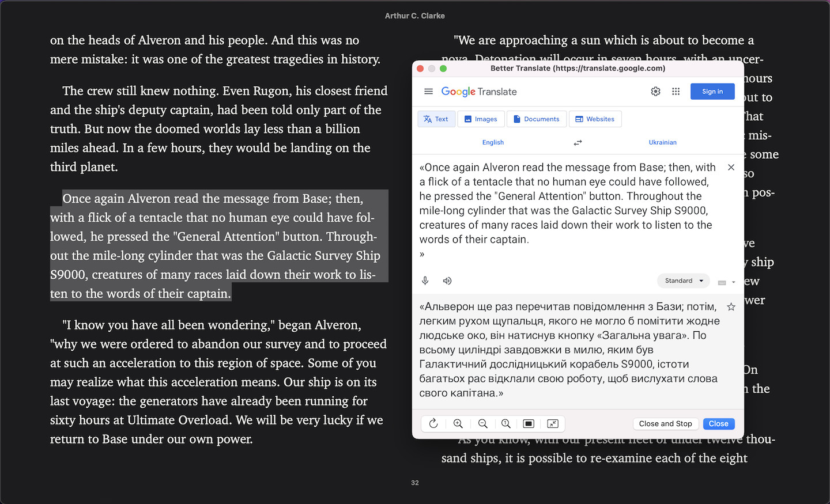830x504 pixels.
Task: Swap English and Ukrainian languages
Action: (x=578, y=142)
